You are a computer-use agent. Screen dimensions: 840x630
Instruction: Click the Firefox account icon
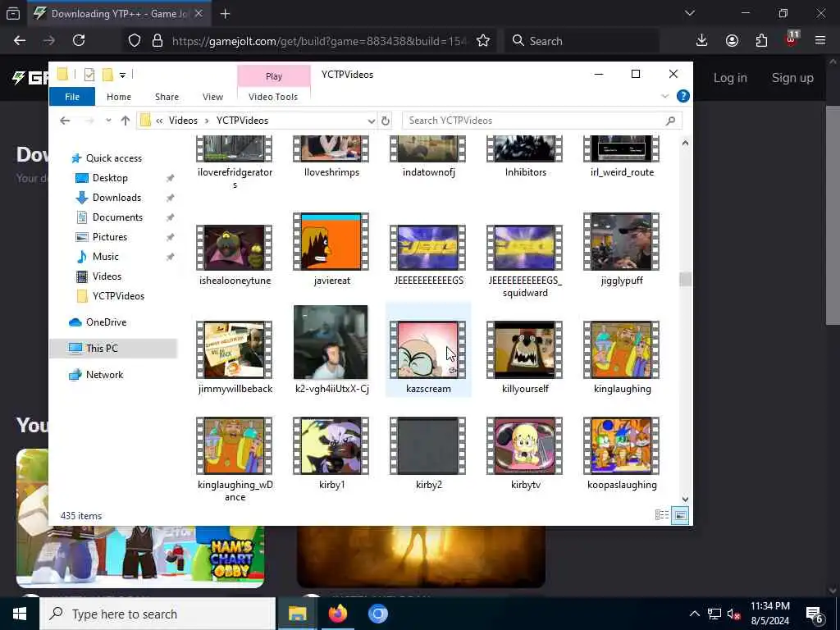(x=732, y=41)
